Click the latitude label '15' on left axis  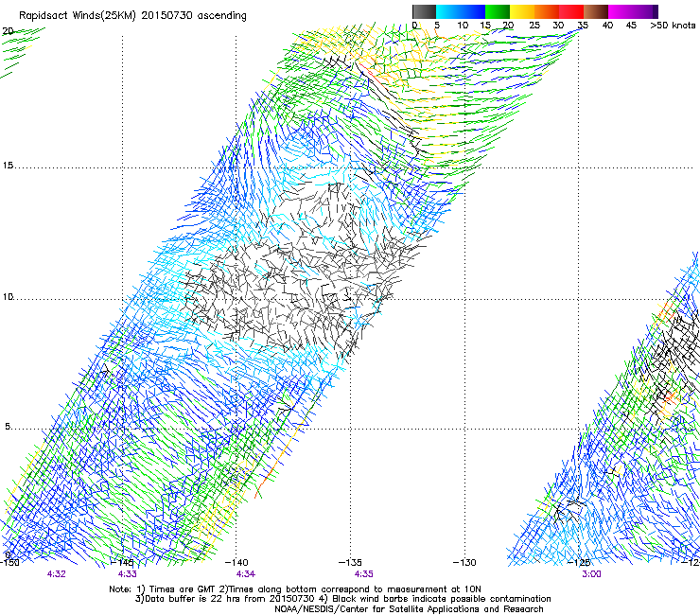click(x=8, y=166)
